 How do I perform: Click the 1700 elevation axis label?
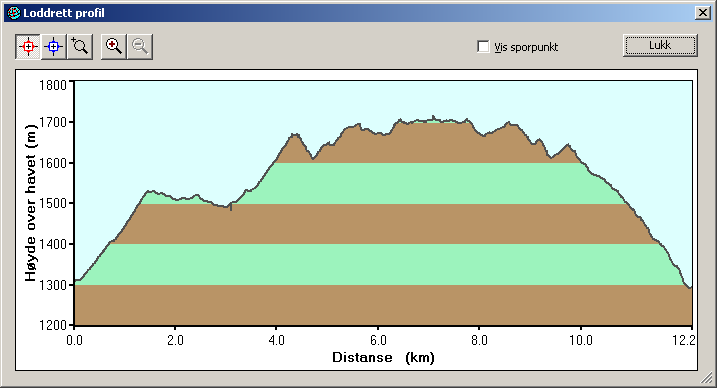tap(53, 122)
